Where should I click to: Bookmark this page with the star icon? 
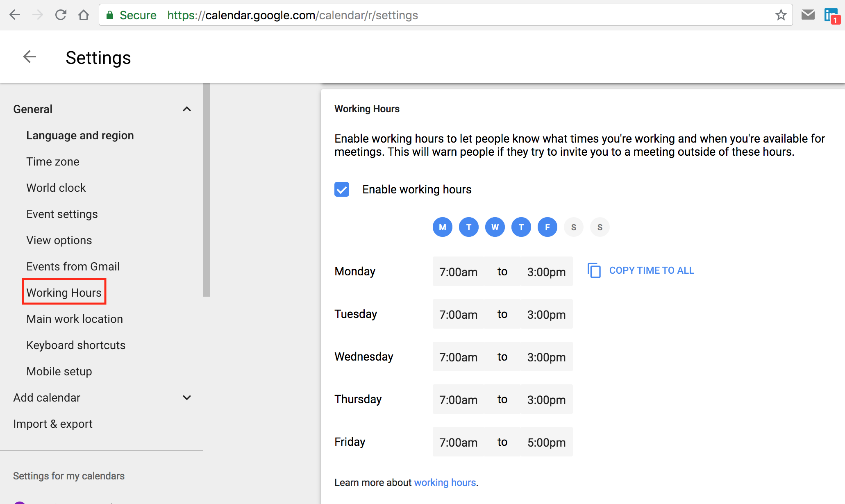[x=781, y=15]
